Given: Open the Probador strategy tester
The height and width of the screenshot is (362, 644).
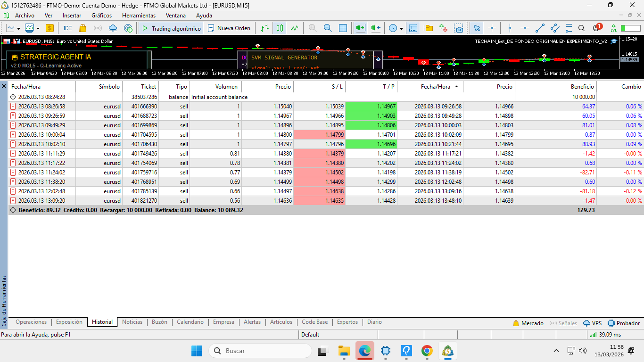Looking at the screenshot, I should pyautogui.click(x=624, y=323).
